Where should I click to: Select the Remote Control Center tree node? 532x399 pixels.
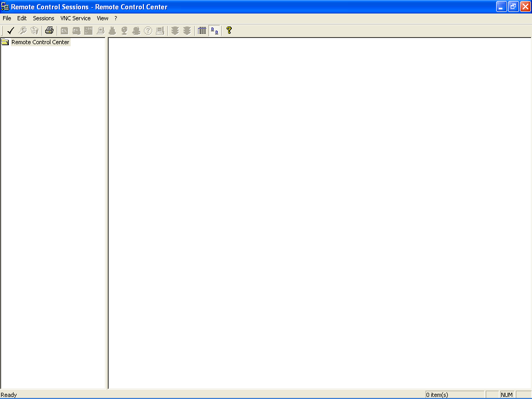(x=41, y=42)
